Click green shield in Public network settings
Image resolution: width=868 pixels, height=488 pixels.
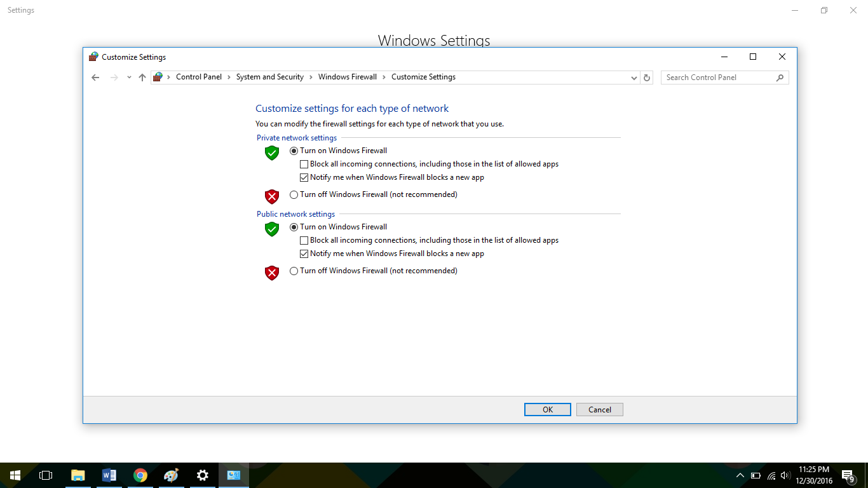272,229
